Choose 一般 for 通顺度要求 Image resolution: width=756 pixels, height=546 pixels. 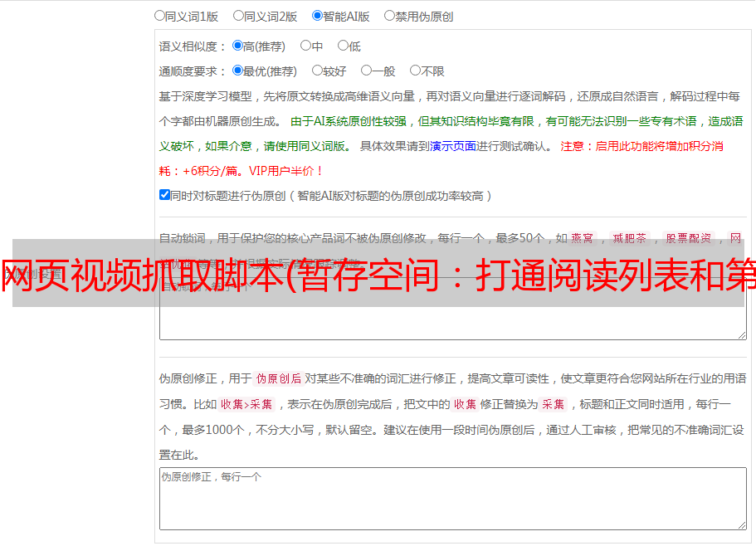(366, 71)
